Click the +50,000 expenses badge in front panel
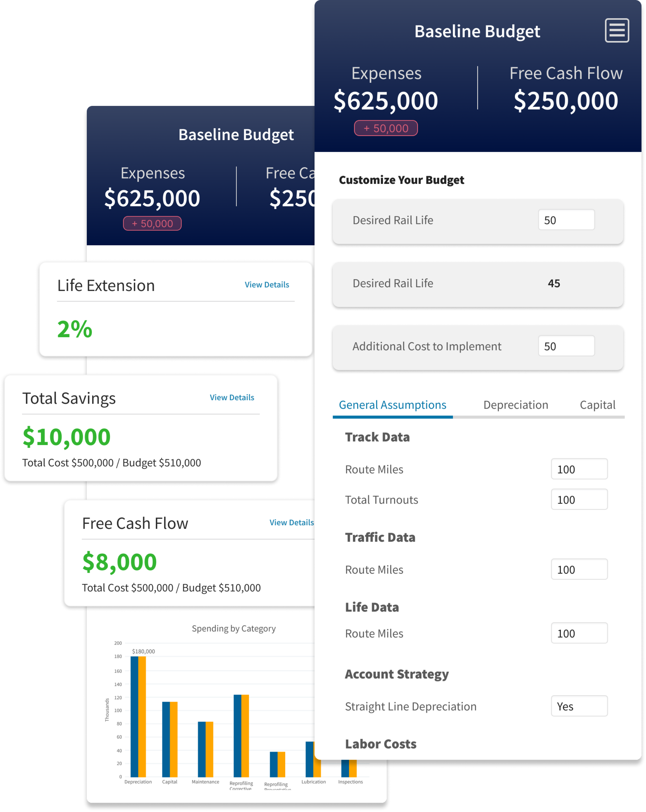The image size is (646, 812). point(386,128)
